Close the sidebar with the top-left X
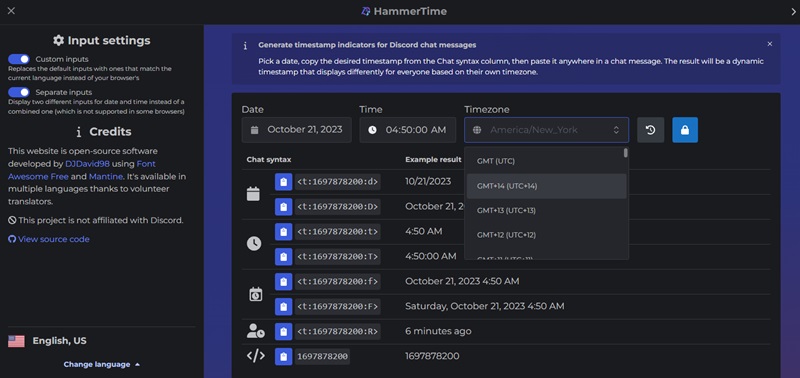Image resolution: width=800 pixels, height=378 pixels. (x=11, y=11)
